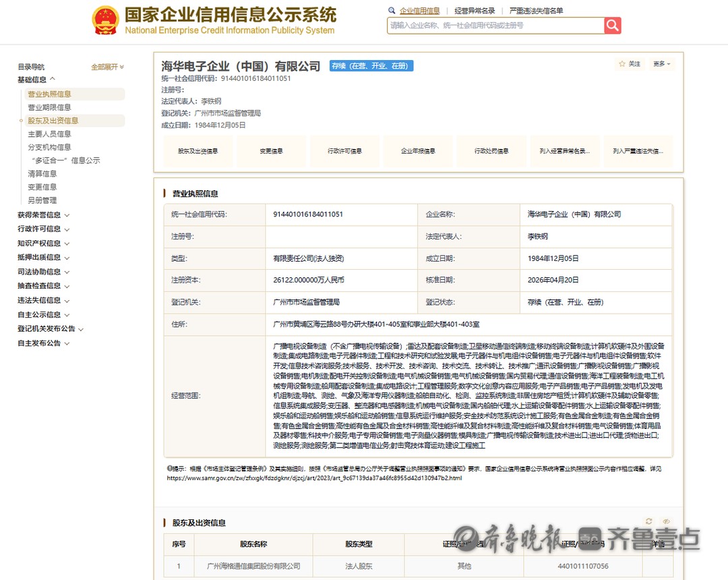Select 分支机构信息 in the sidebar
Image resolution: width=728 pixels, height=580 pixels.
tap(49, 147)
